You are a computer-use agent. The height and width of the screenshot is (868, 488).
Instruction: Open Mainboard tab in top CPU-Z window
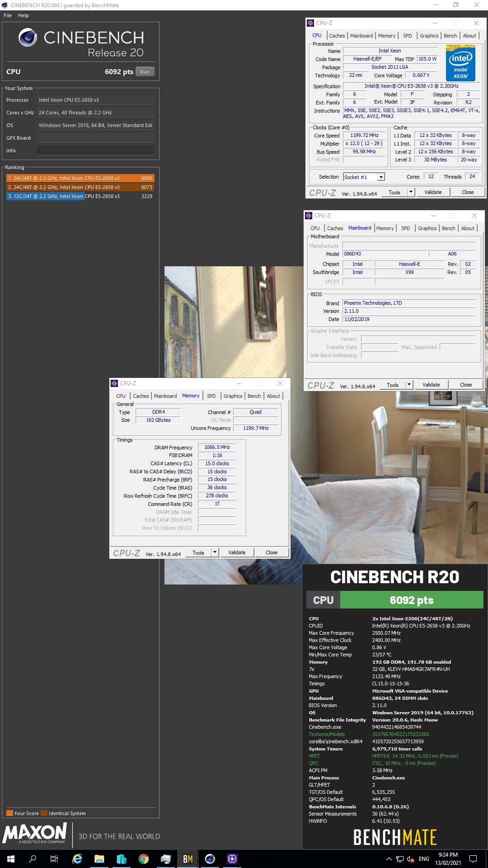(361, 36)
